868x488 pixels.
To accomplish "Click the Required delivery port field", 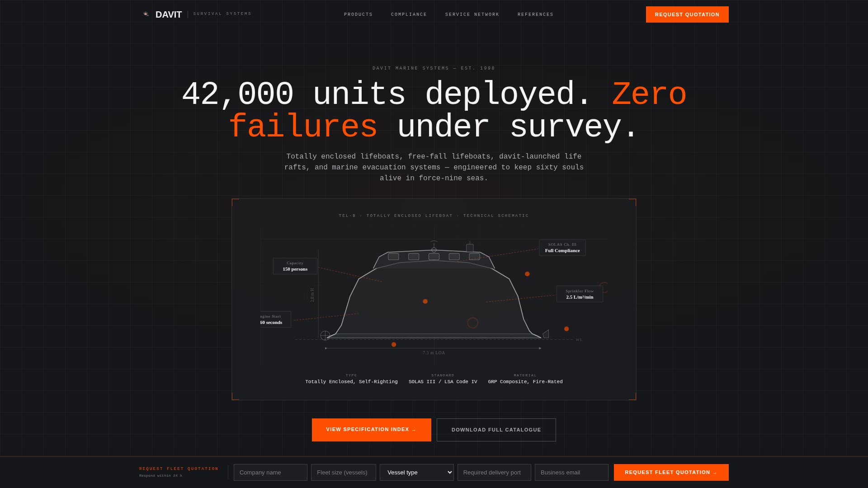I will tap(494, 472).
